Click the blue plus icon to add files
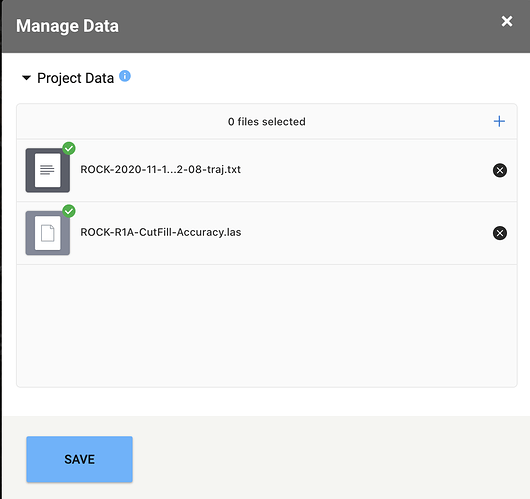This screenshot has width=530, height=499. pos(499,121)
